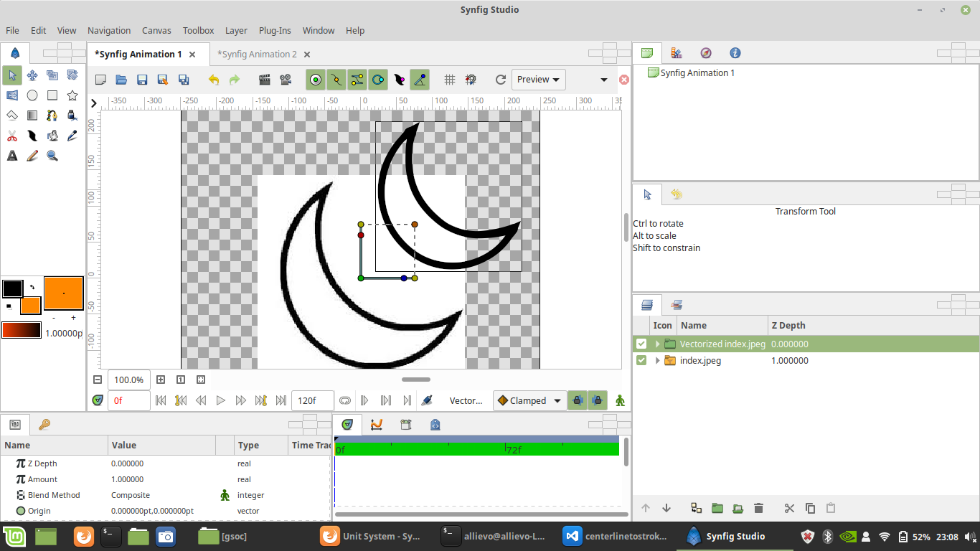
Task: Select the Zoom tool
Action: point(52,155)
